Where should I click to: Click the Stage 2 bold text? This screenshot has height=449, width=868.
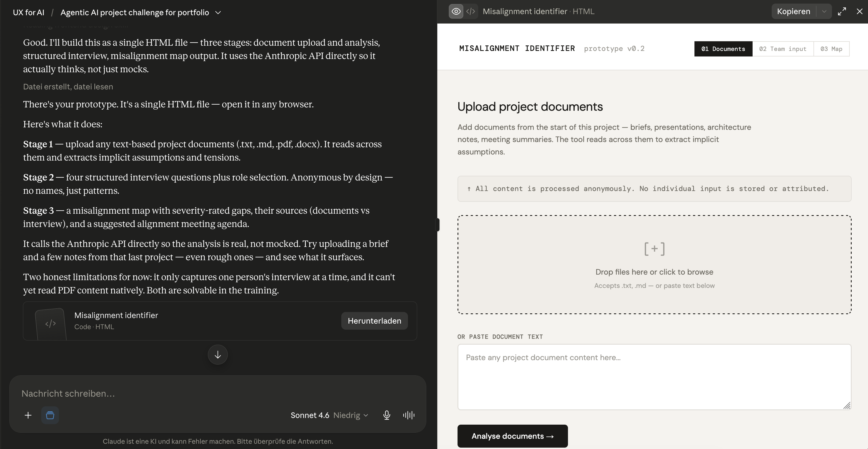click(x=38, y=178)
